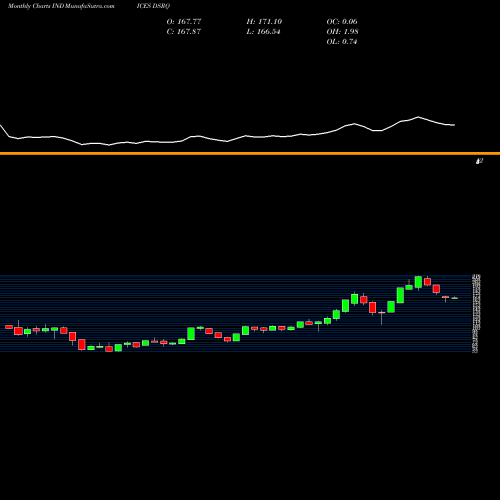Click the 'ICES DSRQ' symbol label
This screenshot has height=500, width=500.
[153, 6]
